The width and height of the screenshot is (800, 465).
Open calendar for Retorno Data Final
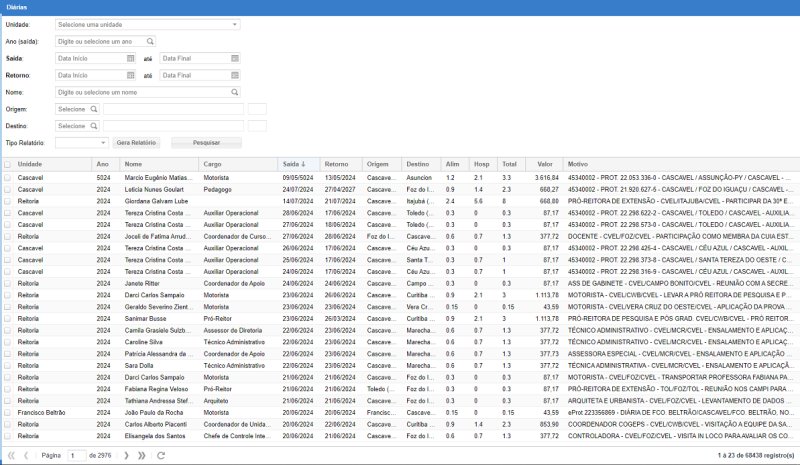pyautogui.click(x=235, y=75)
